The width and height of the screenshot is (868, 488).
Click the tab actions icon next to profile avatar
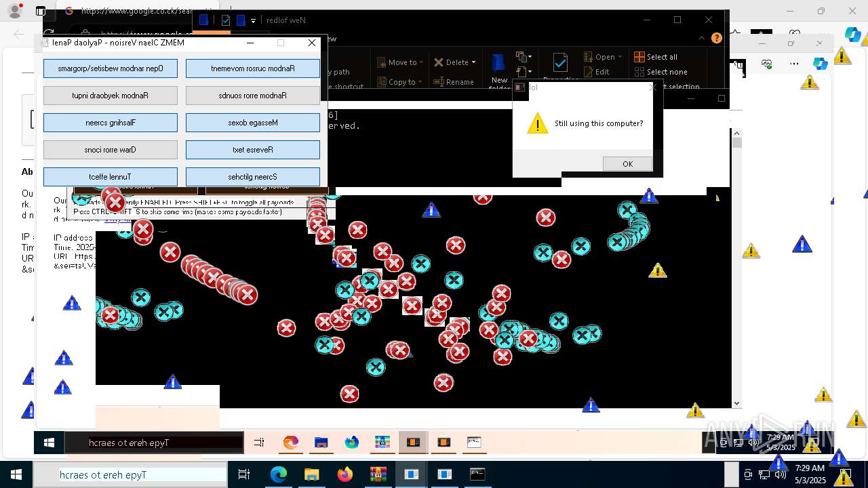click(x=41, y=11)
